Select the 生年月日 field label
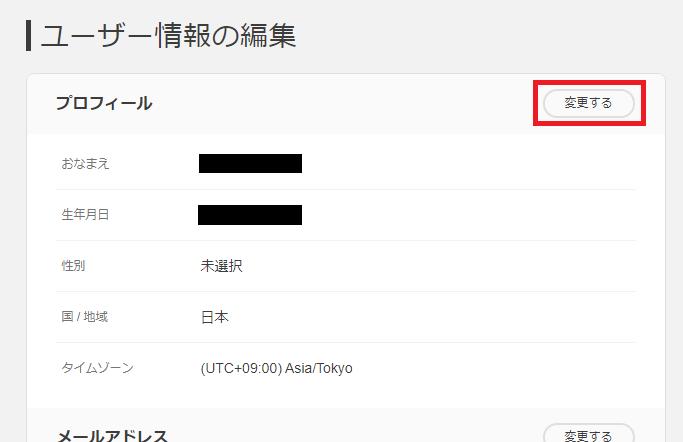 click(x=85, y=215)
